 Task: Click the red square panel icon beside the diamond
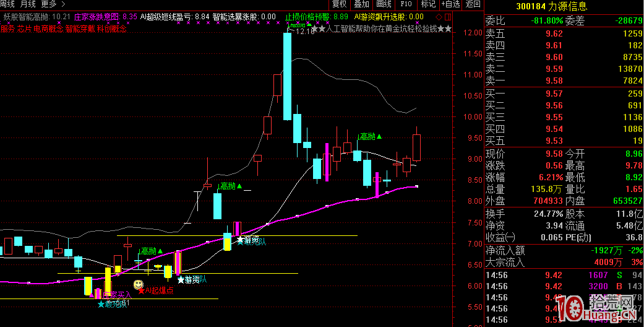pos(448,17)
